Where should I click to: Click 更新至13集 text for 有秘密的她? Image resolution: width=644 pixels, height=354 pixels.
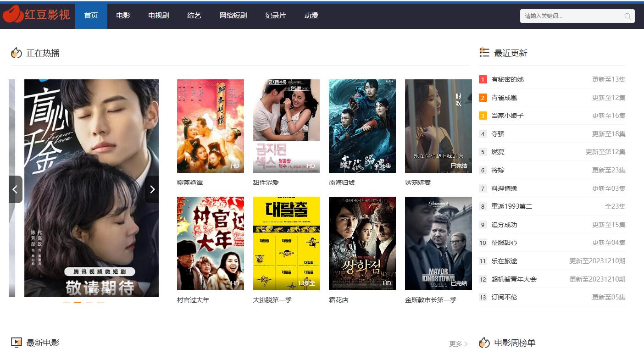[609, 79]
